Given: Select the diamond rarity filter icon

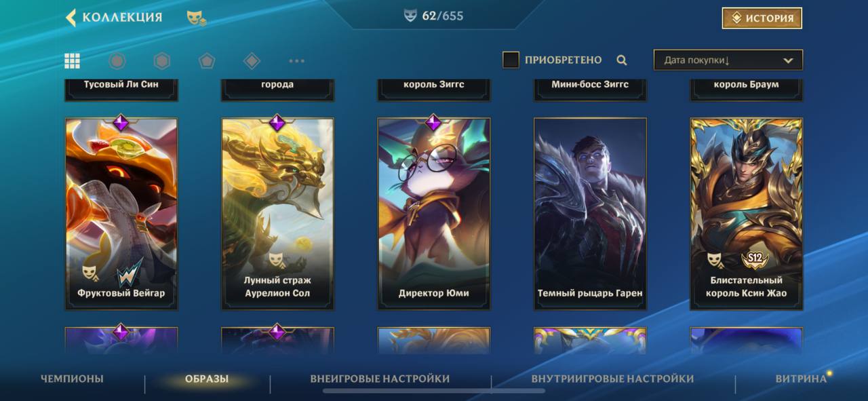Looking at the screenshot, I should pyautogui.click(x=252, y=61).
